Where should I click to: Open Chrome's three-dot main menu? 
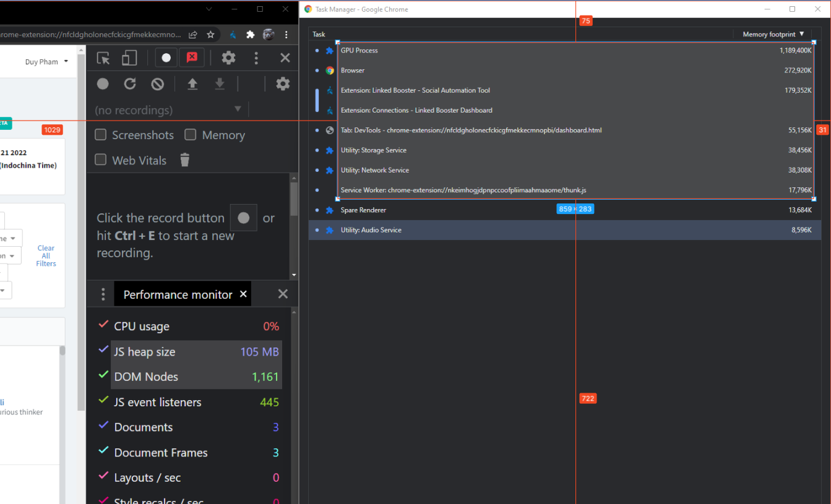coord(286,35)
